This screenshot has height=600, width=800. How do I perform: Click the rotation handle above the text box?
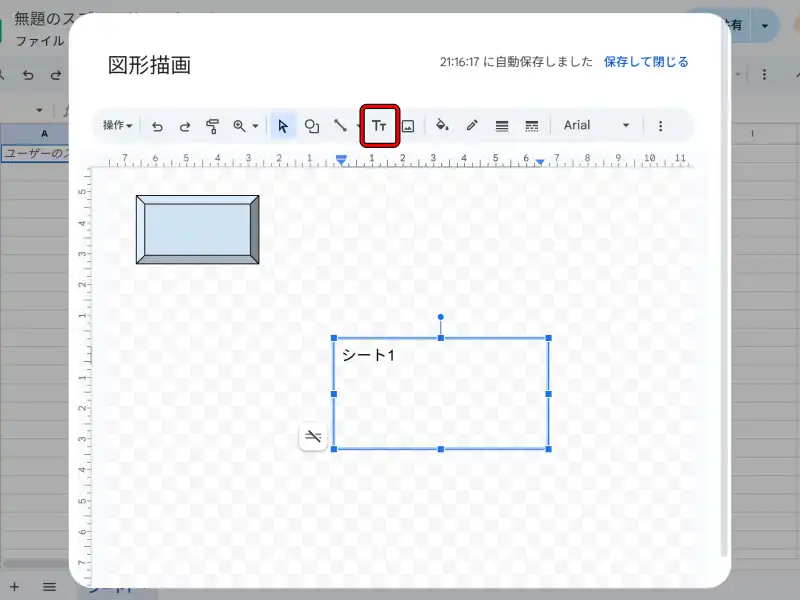pyautogui.click(x=441, y=317)
